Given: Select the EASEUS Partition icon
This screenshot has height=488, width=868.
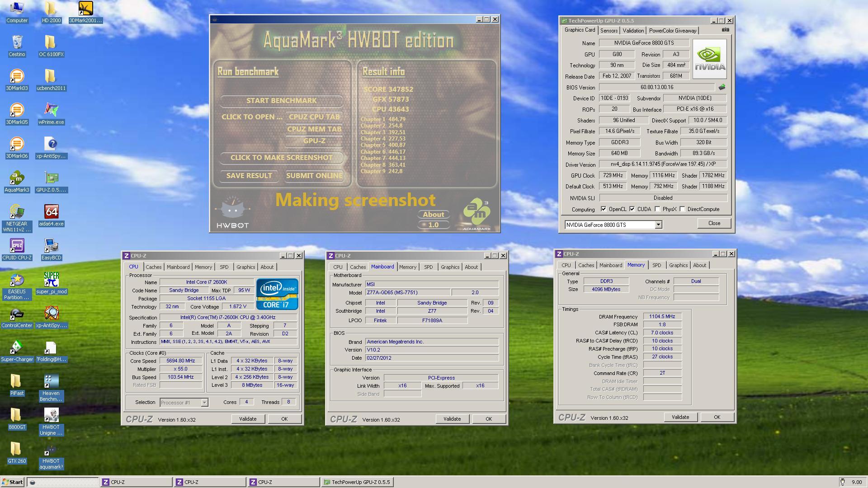Looking at the screenshot, I should [x=17, y=286].
